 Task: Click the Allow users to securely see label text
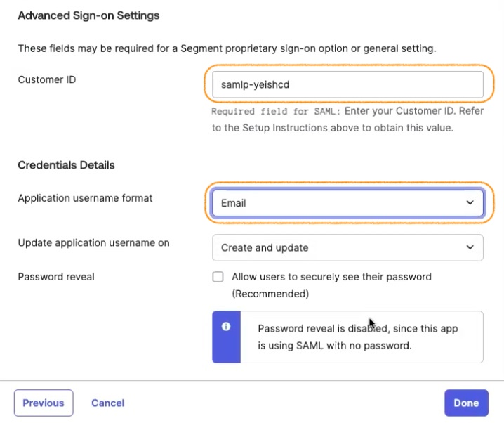pyautogui.click(x=331, y=277)
